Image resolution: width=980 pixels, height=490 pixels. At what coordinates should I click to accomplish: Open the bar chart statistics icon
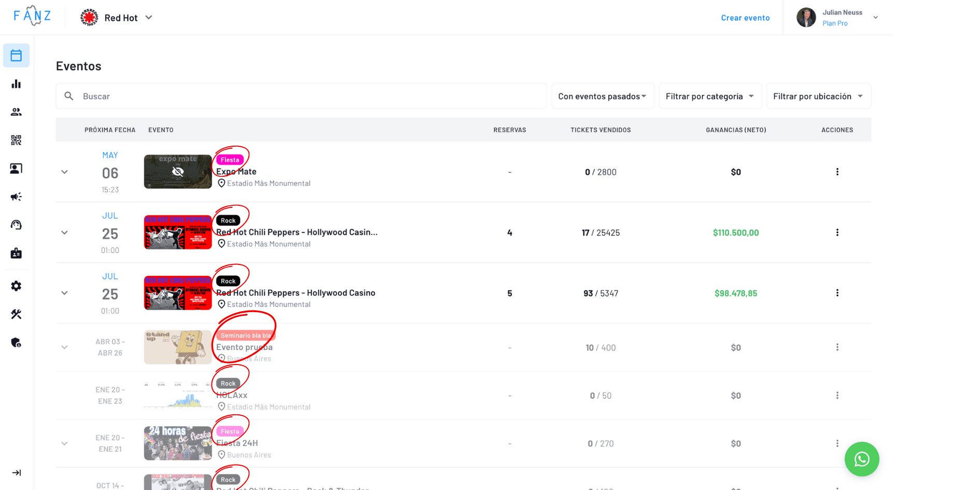(x=16, y=84)
